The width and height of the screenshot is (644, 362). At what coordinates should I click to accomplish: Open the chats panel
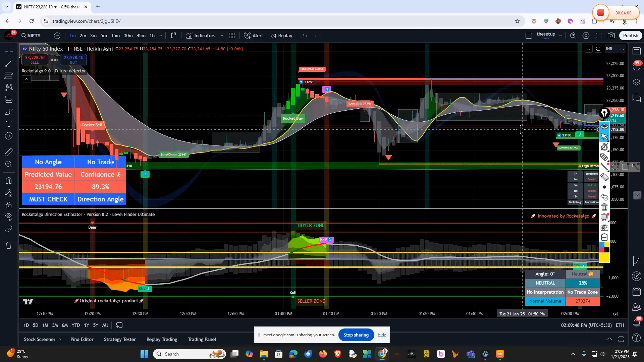(x=637, y=98)
